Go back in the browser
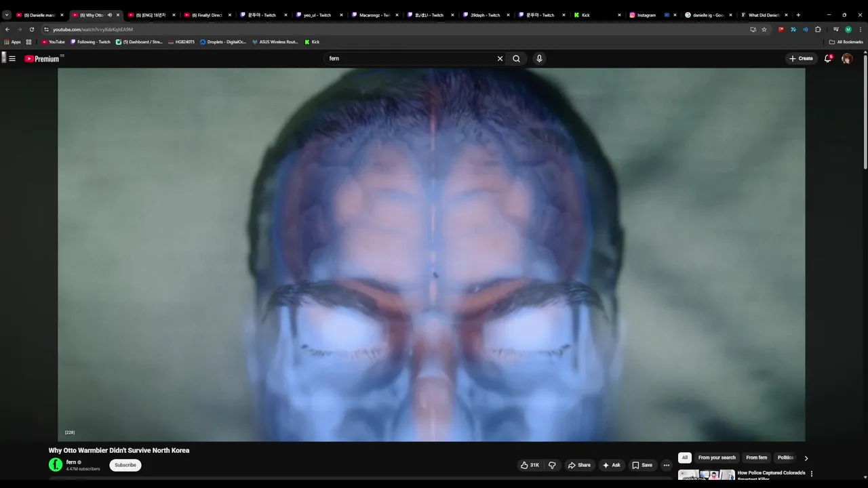This screenshot has height=488, width=868. [x=7, y=29]
